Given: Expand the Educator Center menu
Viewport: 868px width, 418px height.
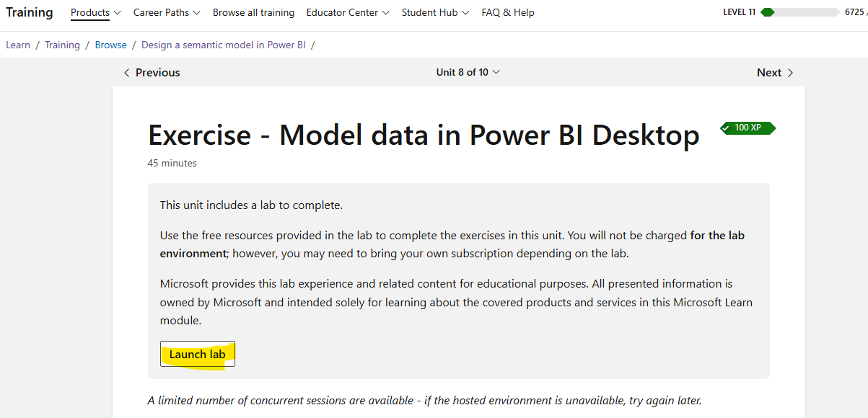Looking at the screenshot, I should coord(348,12).
